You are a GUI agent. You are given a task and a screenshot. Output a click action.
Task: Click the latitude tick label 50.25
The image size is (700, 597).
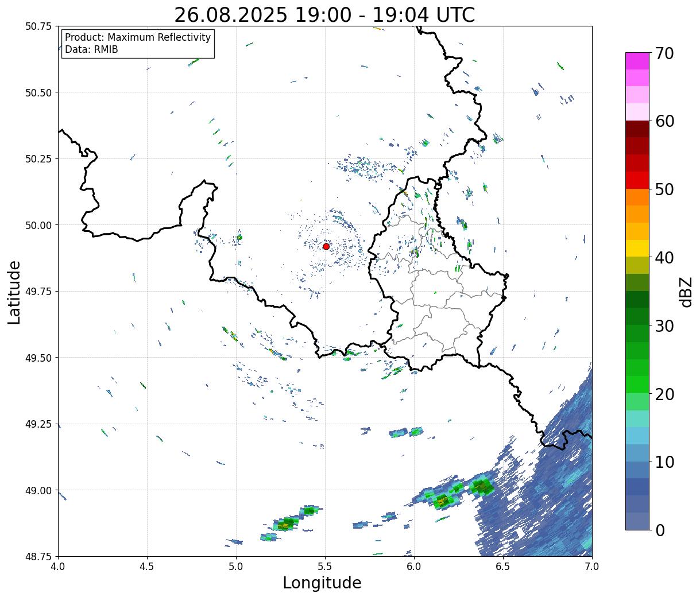pyautogui.click(x=38, y=159)
